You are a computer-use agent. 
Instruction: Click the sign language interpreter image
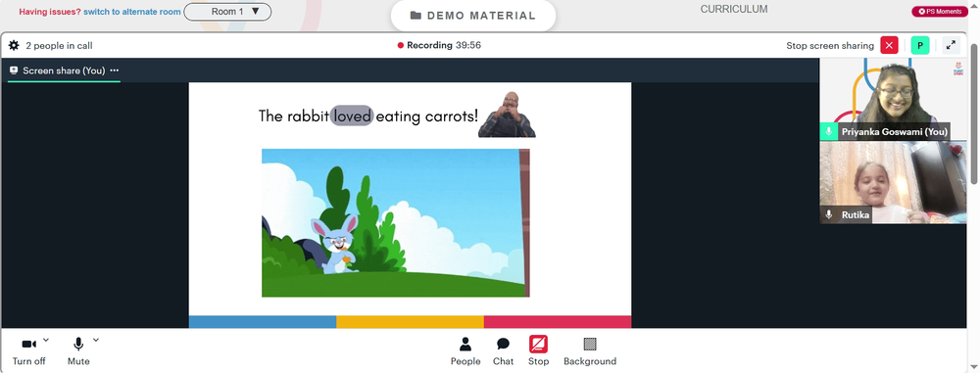coord(507,115)
